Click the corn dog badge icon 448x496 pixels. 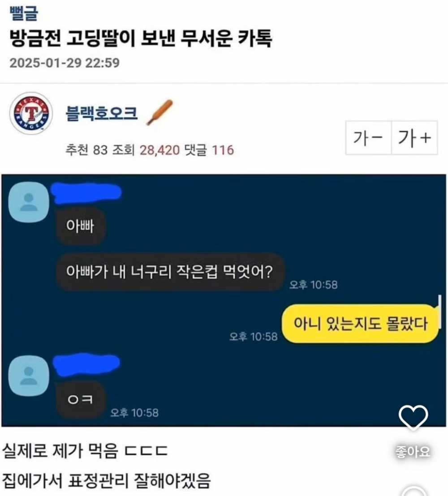click(x=160, y=112)
